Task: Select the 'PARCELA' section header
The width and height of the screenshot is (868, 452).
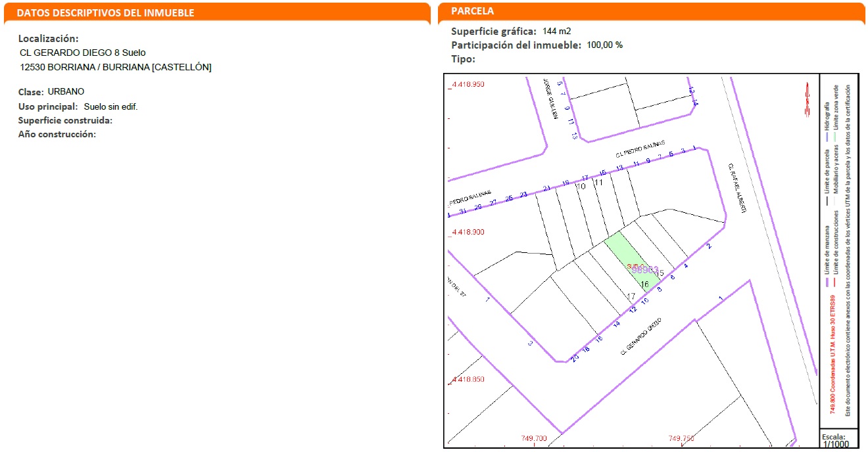Action: point(472,11)
